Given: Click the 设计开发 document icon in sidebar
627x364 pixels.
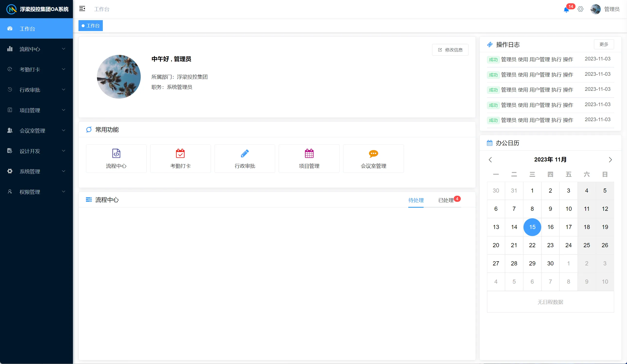Looking at the screenshot, I should click(x=10, y=151).
